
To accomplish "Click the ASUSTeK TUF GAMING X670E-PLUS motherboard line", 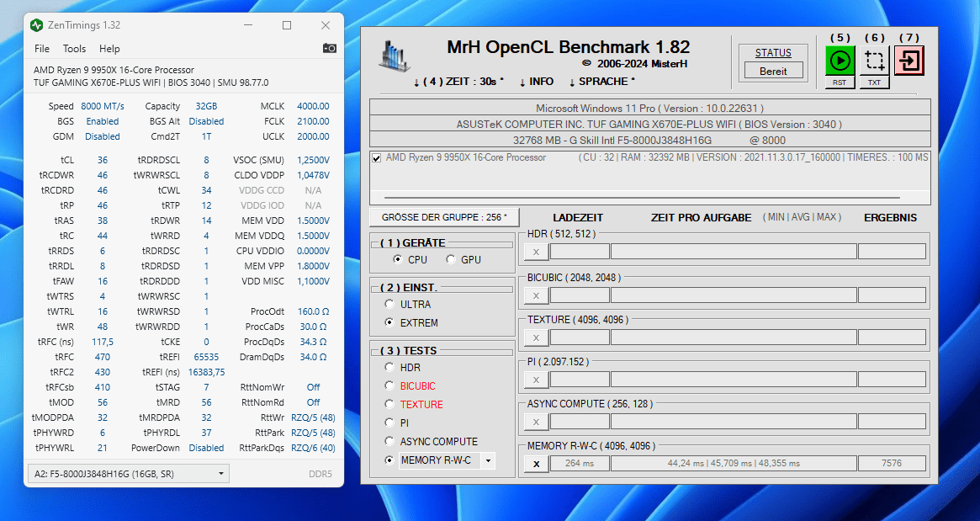I will tap(650, 124).
